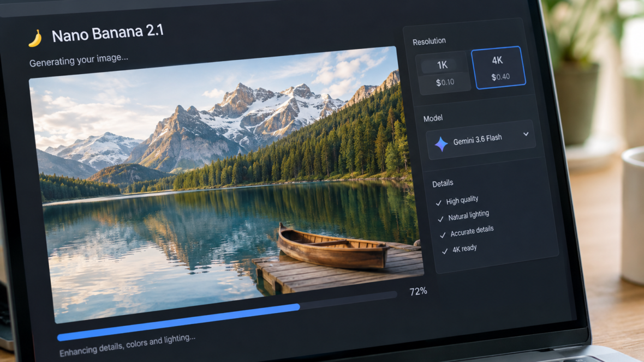
Task: Click the $0.10 price text
Action: coord(445,82)
